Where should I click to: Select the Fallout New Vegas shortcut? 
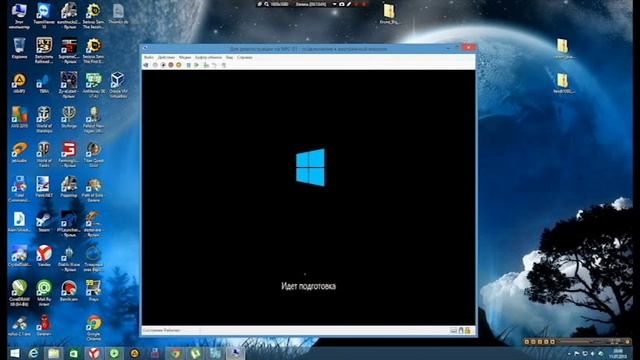[x=93, y=119]
